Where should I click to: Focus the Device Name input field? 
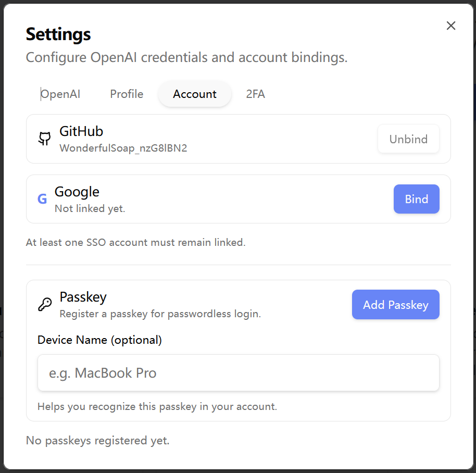click(x=238, y=373)
